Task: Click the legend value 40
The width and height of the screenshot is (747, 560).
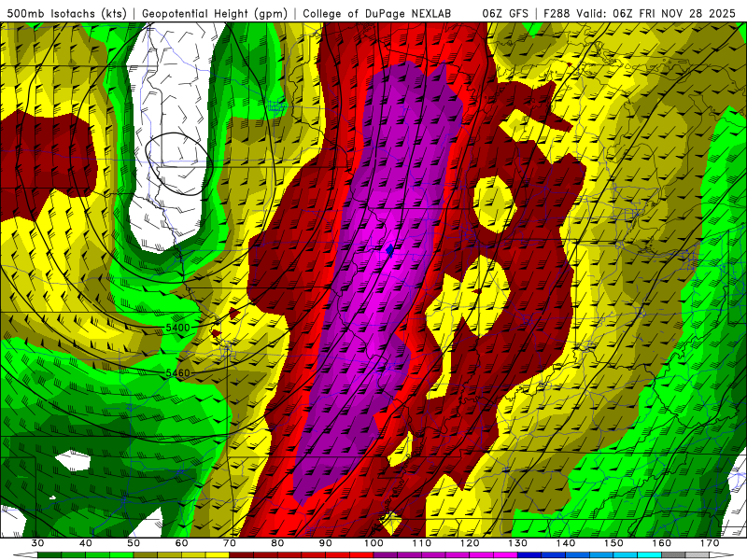Action: tap(86, 543)
